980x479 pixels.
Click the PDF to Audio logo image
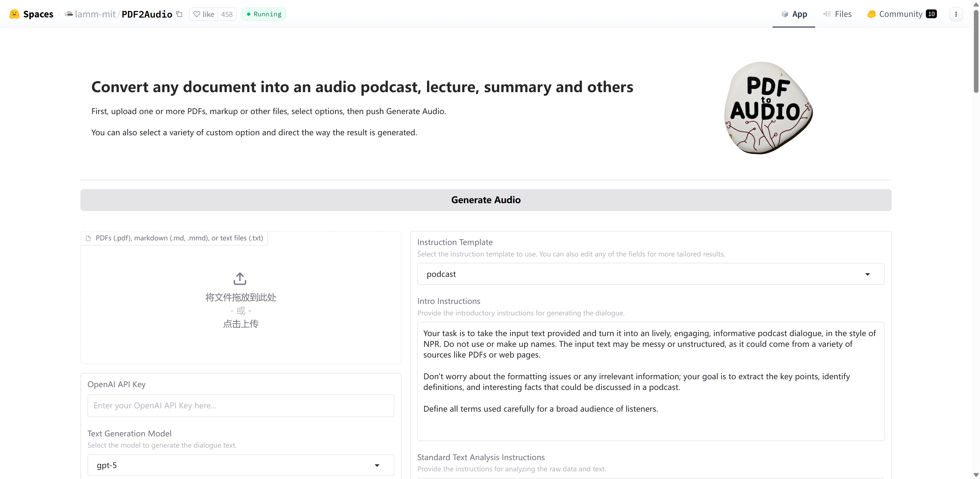(x=768, y=108)
